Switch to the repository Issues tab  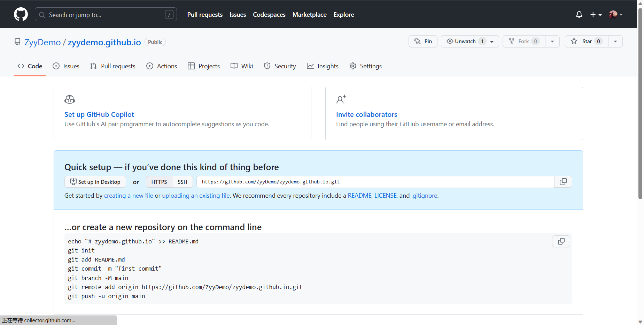(66, 66)
